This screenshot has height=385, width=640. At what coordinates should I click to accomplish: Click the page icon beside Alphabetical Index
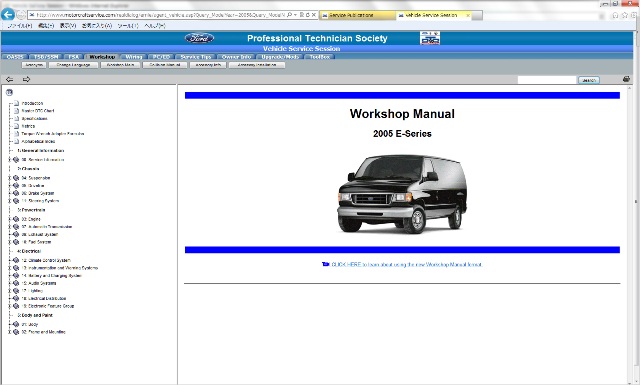point(17,141)
